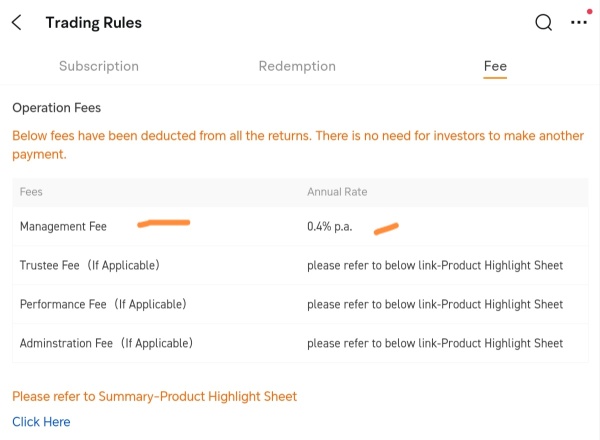Open the search magnifier icon
The height and width of the screenshot is (440, 600).
click(543, 22)
